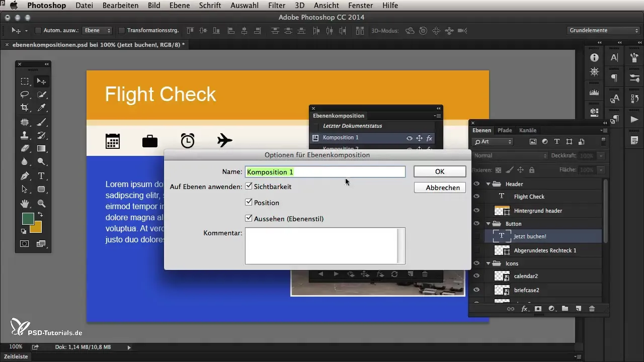Select the Move tool in the toolbox
Screen dimensions: 644x362
[x=41, y=81]
